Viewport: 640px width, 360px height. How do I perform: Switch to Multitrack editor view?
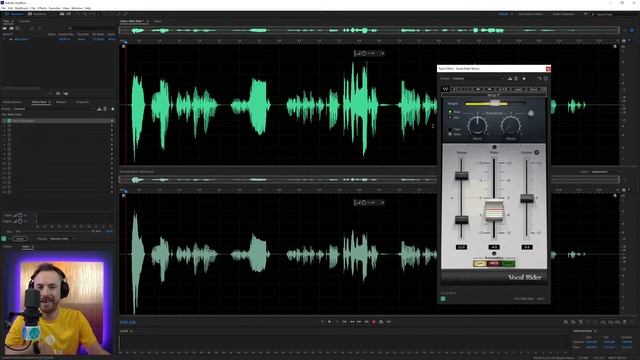(x=37, y=14)
